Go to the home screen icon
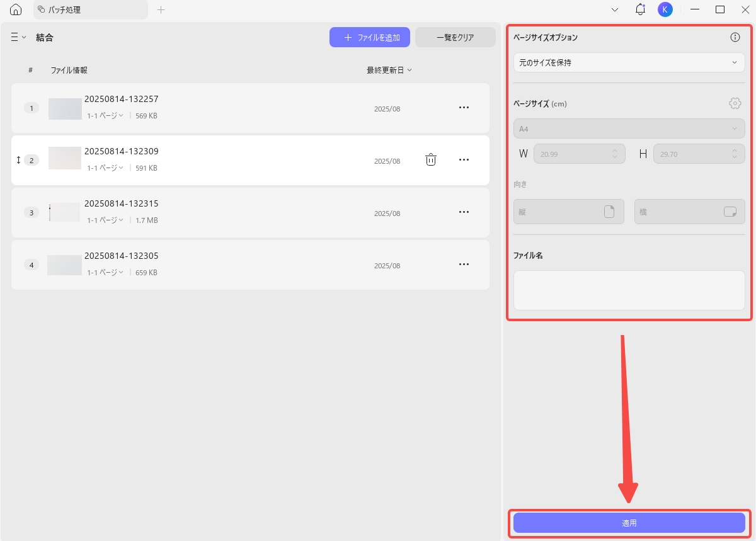Viewport: 756px width, 541px height. (x=16, y=9)
